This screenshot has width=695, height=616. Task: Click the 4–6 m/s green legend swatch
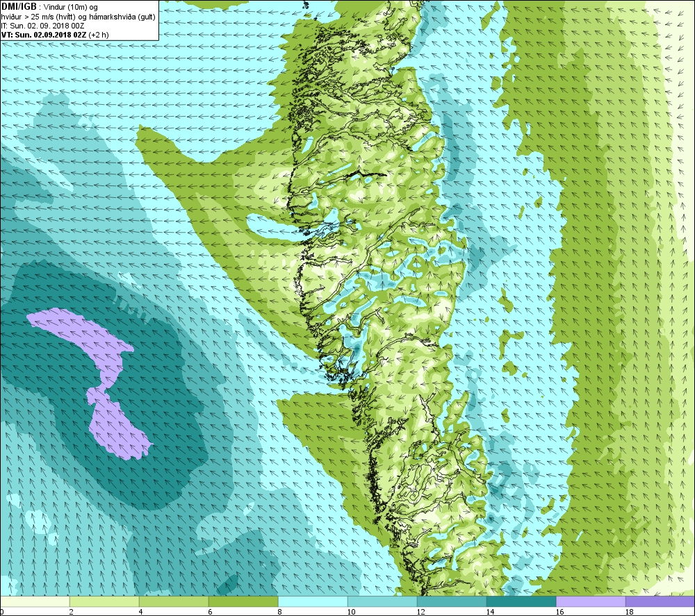(174, 601)
